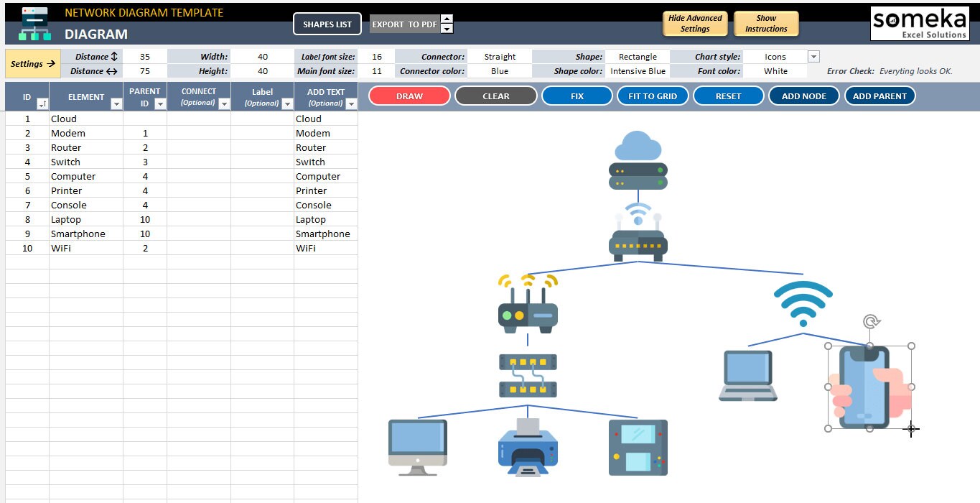Open the PARENT ID column filter dropdown
This screenshot has height=503, width=980.
click(x=160, y=104)
